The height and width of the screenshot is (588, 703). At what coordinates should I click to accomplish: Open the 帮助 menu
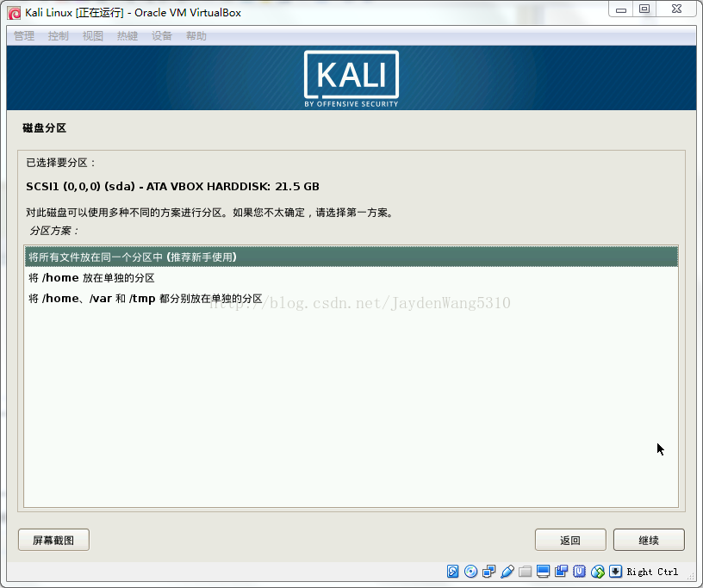click(x=196, y=36)
